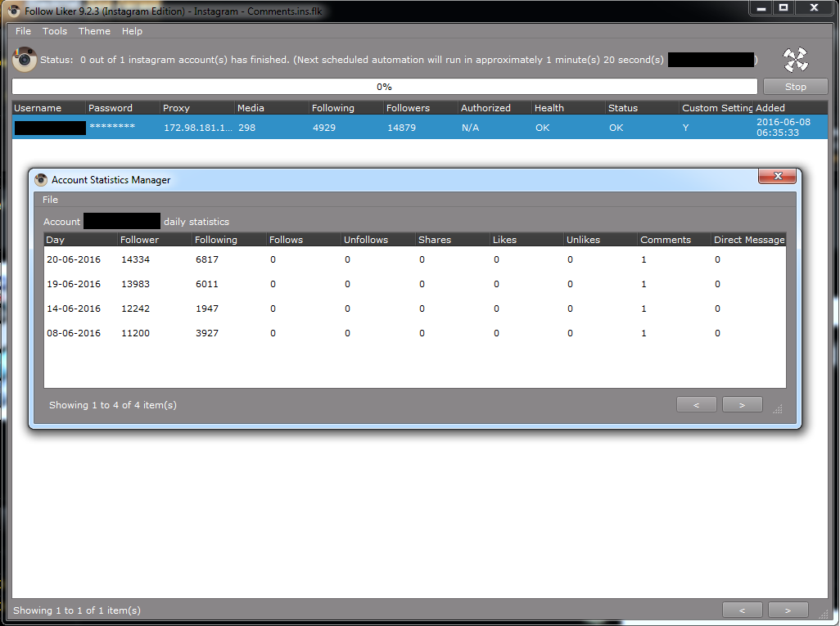Click the Follow Liker title bar icon
The width and height of the screenshot is (840, 626).
point(14,11)
